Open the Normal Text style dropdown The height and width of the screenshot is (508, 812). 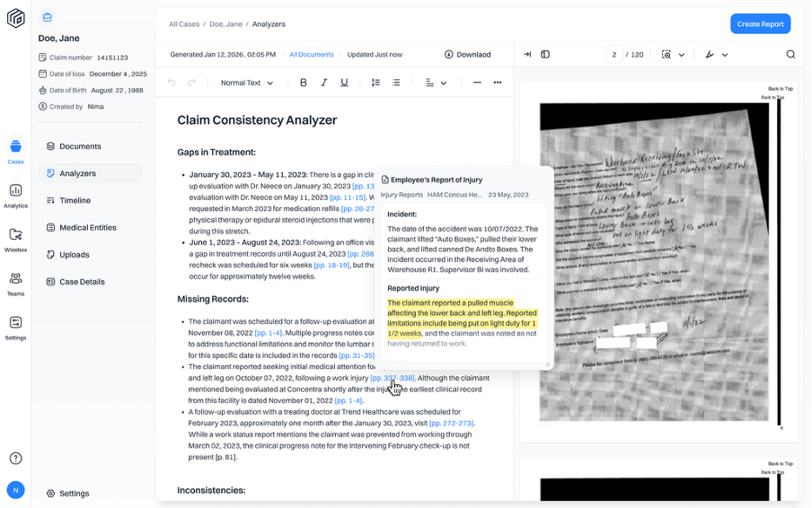point(246,83)
